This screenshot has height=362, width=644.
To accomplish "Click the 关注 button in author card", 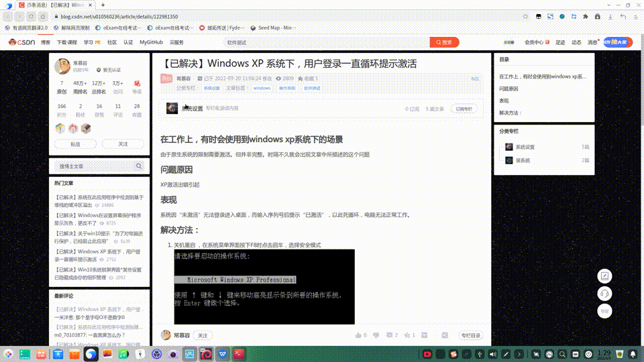I will pyautogui.click(x=123, y=144).
